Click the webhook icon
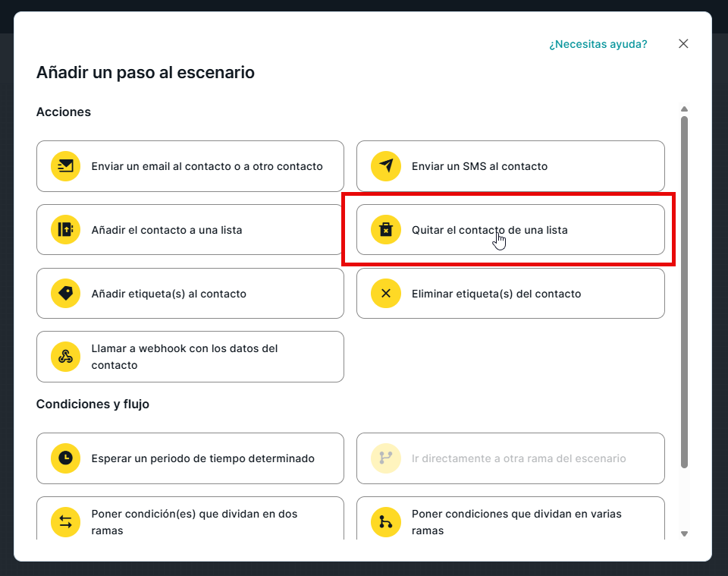728x576 pixels. click(x=66, y=357)
